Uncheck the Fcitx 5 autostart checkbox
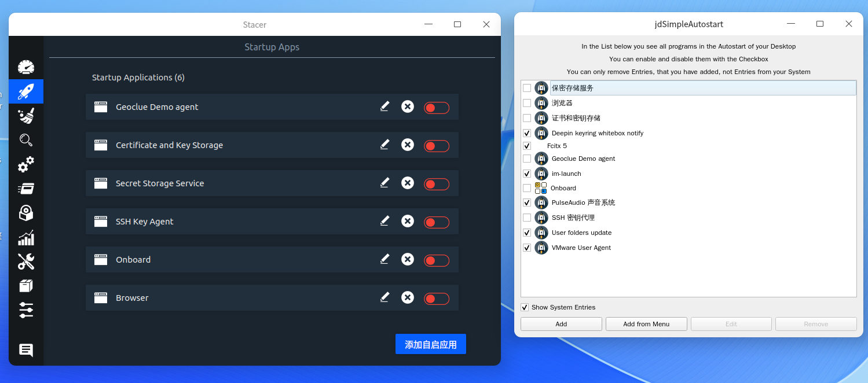 tap(527, 146)
